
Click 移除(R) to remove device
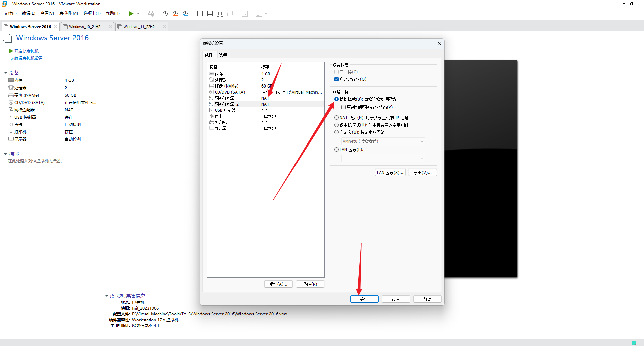click(310, 284)
